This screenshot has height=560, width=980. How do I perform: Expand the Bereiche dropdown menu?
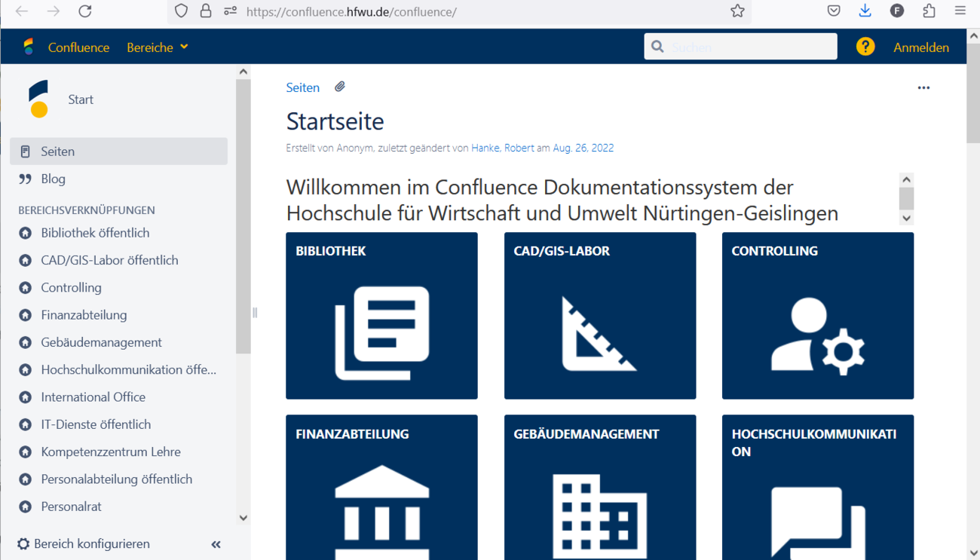157,47
